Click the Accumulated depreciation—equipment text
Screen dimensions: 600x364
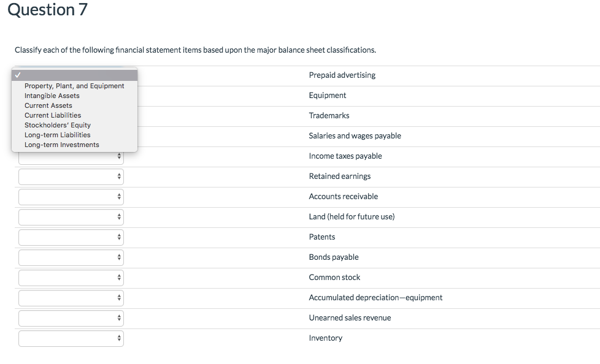[375, 298]
